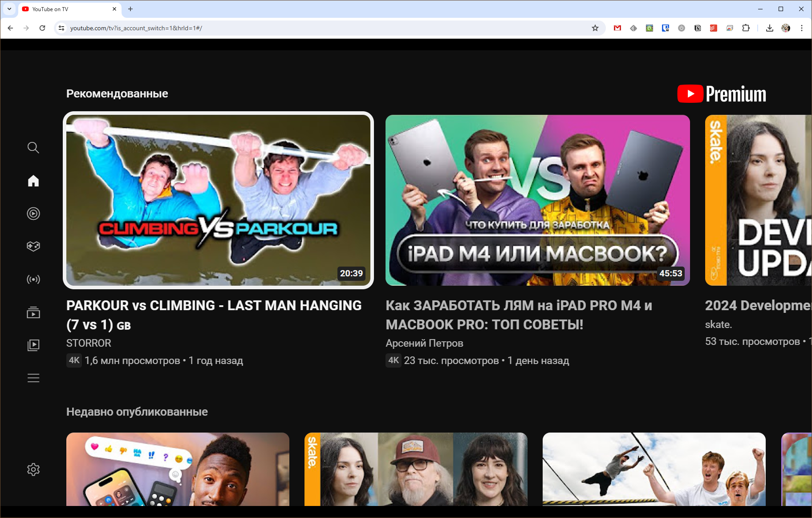Click the 4K badge under STORROR
The height and width of the screenshot is (518, 812).
(x=74, y=360)
